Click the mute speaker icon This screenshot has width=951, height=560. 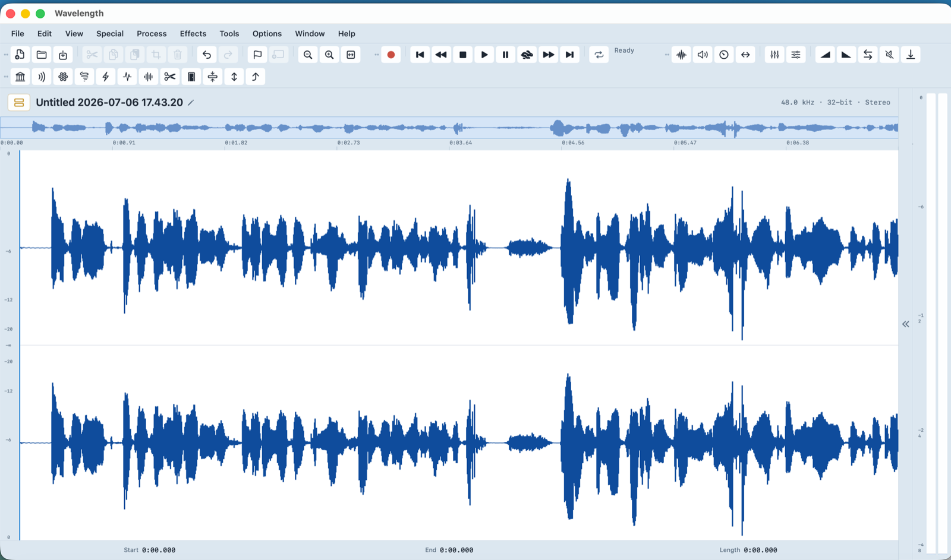(x=889, y=55)
